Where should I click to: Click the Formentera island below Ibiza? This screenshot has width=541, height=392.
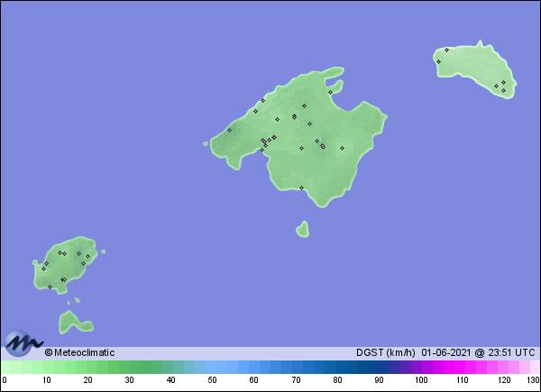[75, 323]
